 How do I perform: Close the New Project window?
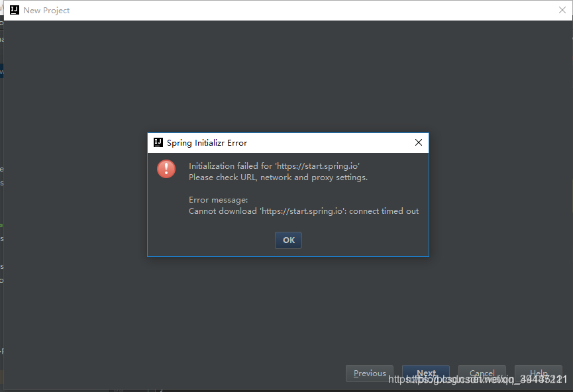click(562, 10)
